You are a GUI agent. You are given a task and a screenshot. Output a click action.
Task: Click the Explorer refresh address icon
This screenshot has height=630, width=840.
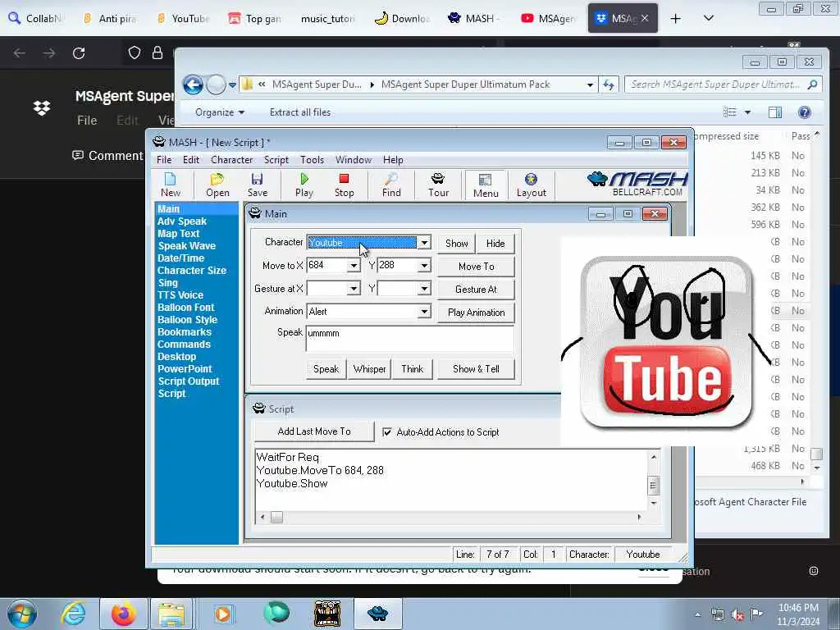pos(609,84)
